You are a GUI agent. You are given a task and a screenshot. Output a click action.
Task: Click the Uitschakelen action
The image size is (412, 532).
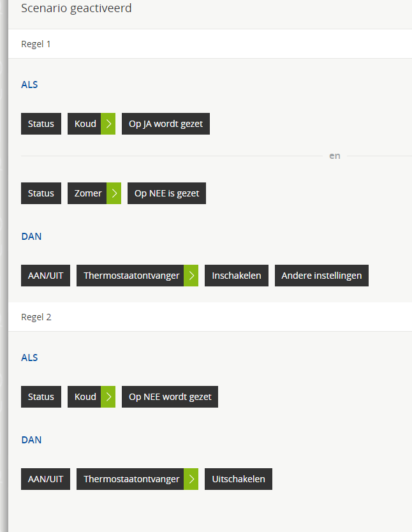point(239,479)
